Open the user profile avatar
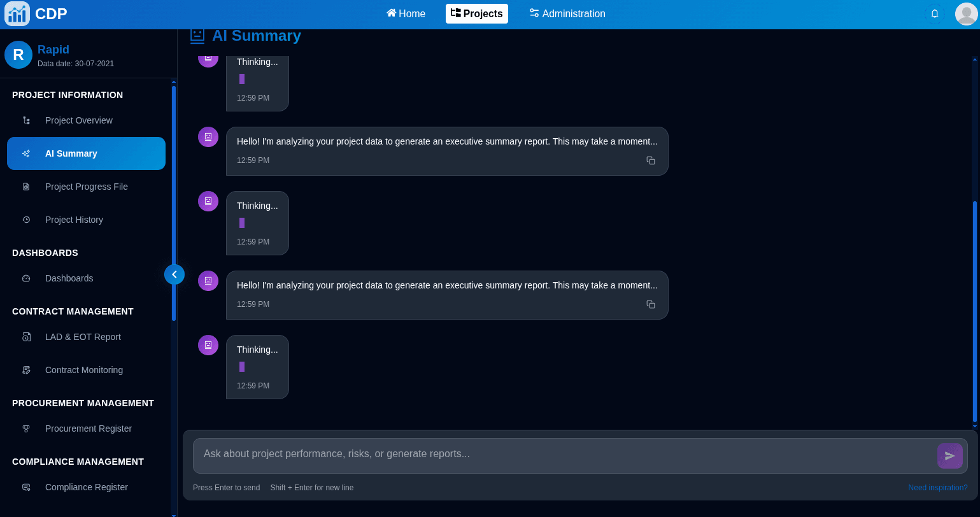 click(x=966, y=13)
